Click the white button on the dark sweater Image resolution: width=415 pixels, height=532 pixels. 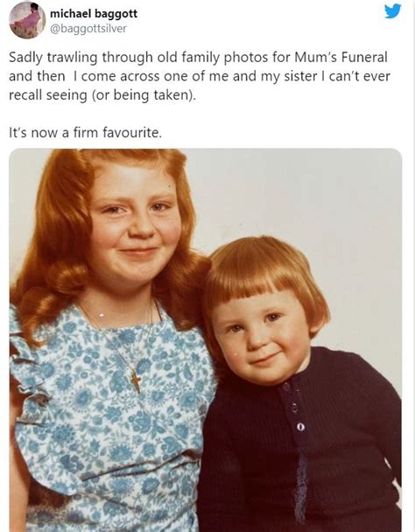click(x=300, y=426)
